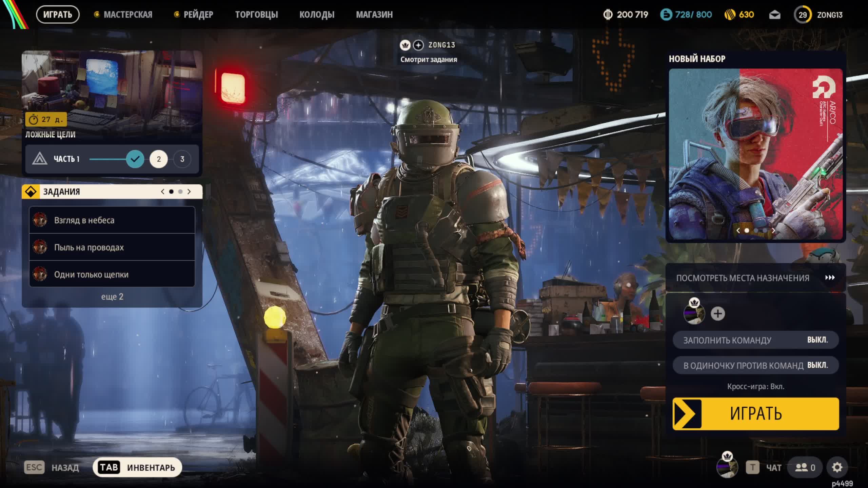Open the mail envelope icon
868x488 pixels.
pos(775,15)
